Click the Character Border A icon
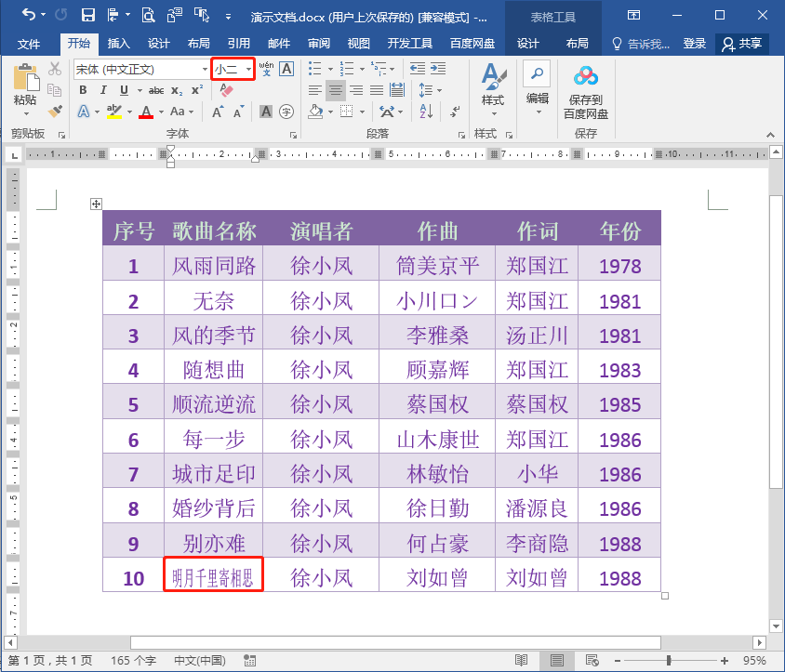 pyautogui.click(x=286, y=69)
